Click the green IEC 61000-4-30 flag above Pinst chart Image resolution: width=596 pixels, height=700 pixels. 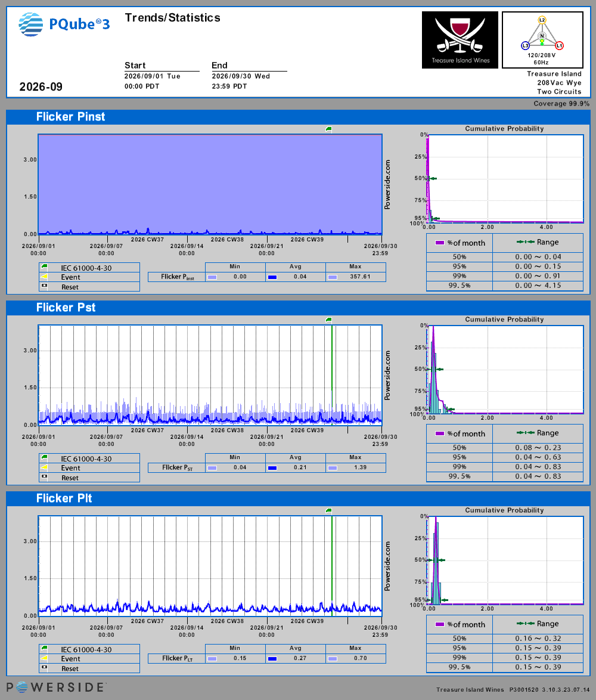coord(329,129)
